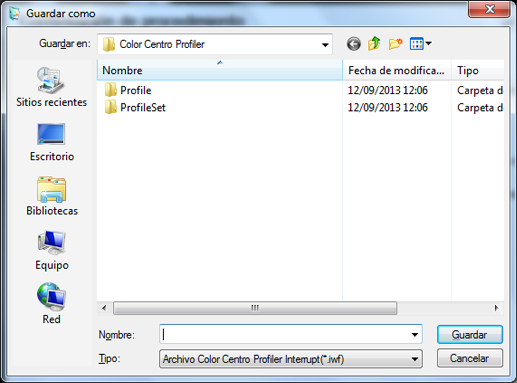Click ProfileSet folder date 12/09/2013 12:06
The image size is (517, 383).
click(x=388, y=107)
